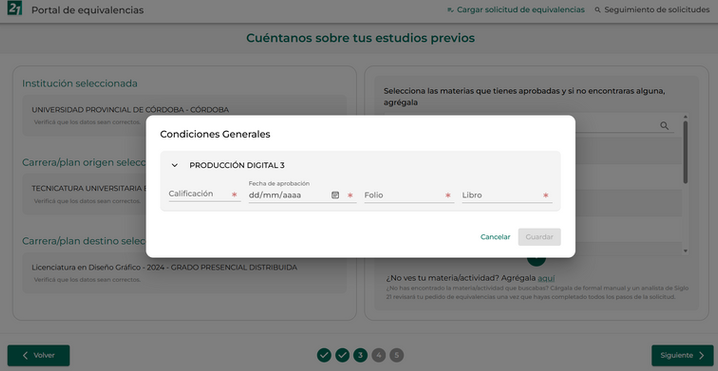Image resolution: width=718 pixels, height=371 pixels.
Task: Jump to step 4 circle indicator
Action: pos(379,355)
